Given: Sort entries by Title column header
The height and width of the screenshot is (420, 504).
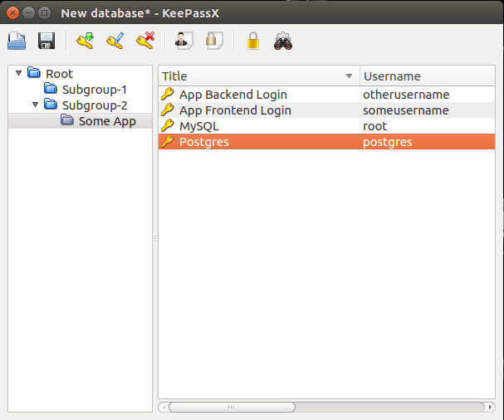Looking at the screenshot, I should tap(259, 76).
